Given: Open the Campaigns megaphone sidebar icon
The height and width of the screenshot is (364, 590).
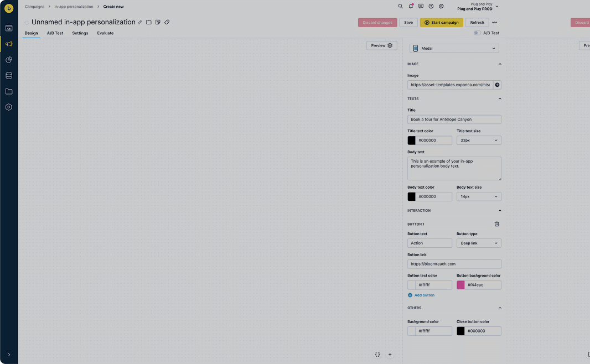Looking at the screenshot, I should [9, 44].
